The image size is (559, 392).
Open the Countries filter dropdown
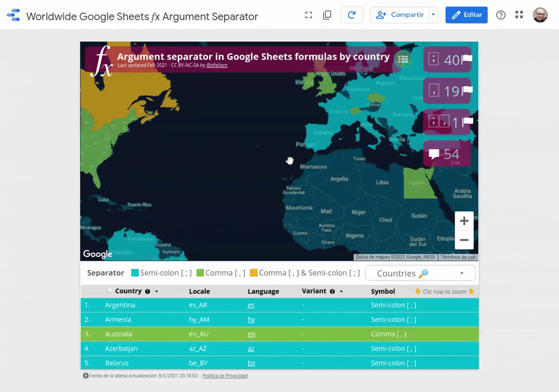point(420,273)
